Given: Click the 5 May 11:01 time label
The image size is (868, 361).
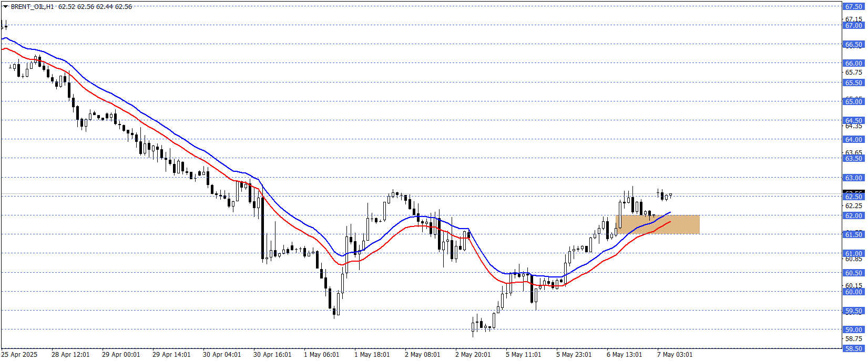Looking at the screenshot, I should click(524, 355).
